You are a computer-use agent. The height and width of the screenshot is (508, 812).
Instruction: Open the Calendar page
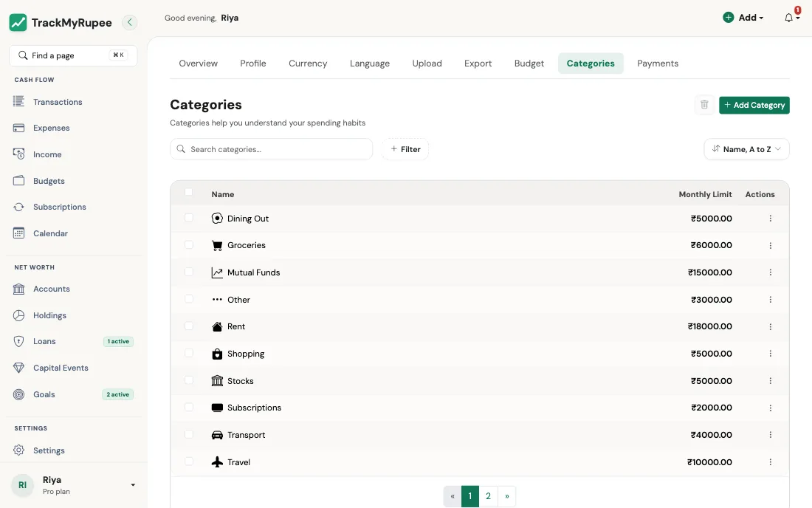[50, 233]
